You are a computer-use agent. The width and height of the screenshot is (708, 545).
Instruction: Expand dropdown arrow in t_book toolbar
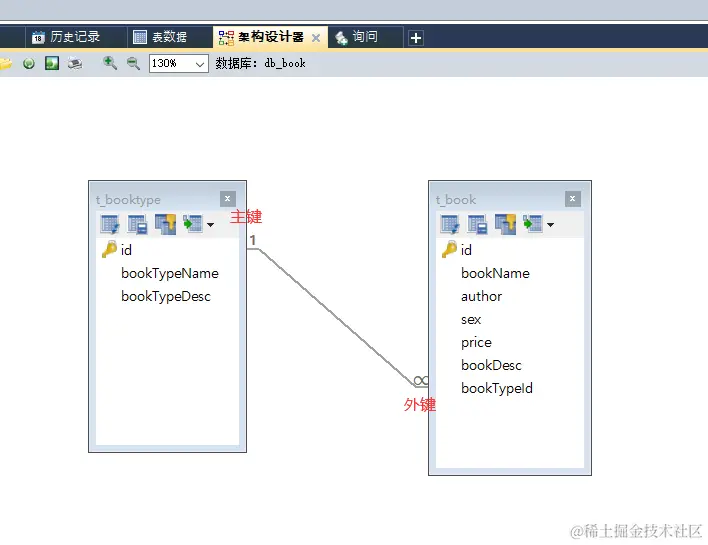550,224
